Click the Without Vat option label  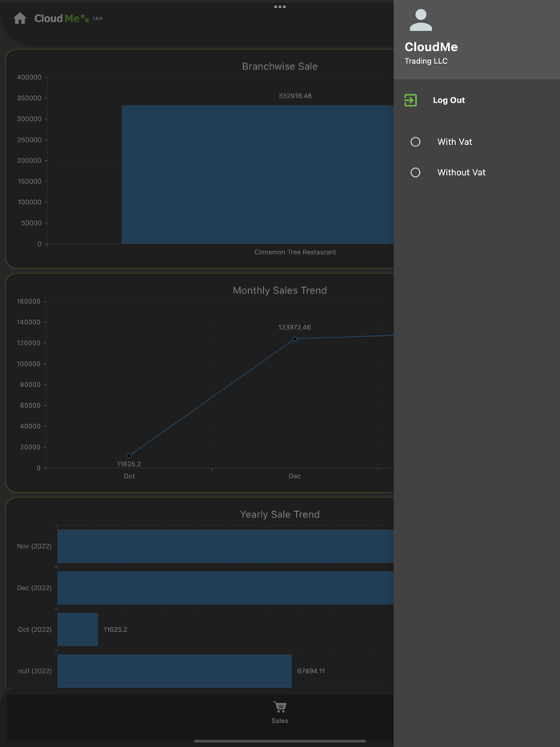[462, 173]
